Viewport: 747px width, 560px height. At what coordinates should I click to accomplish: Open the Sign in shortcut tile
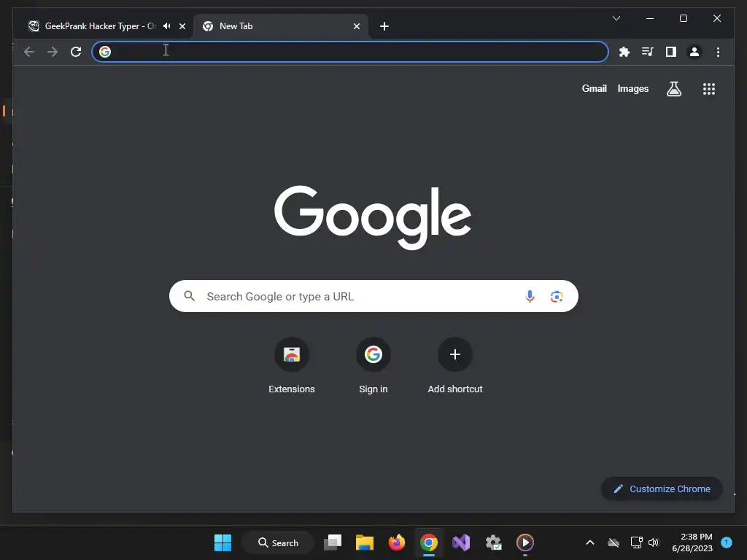click(x=373, y=366)
